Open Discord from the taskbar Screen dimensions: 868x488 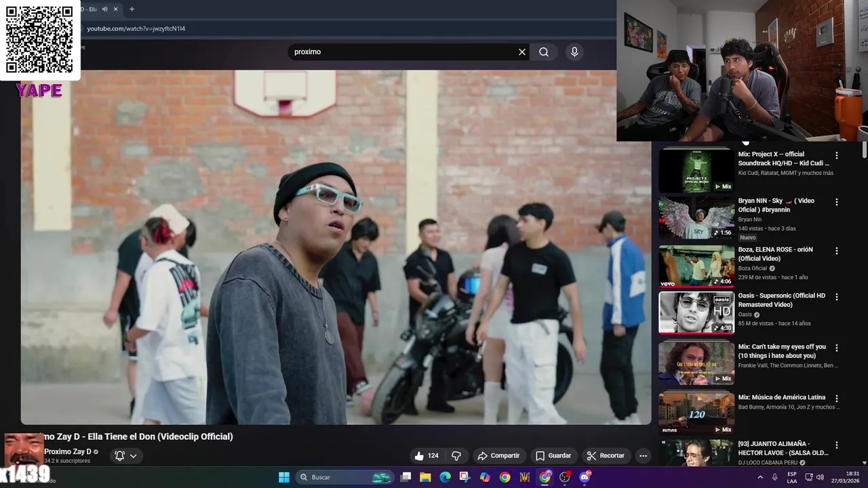pos(585,477)
